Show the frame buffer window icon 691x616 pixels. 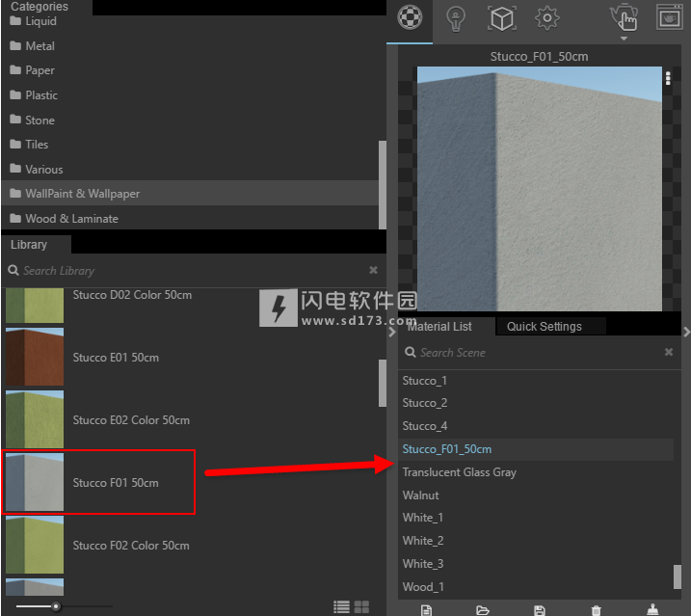[x=669, y=17]
